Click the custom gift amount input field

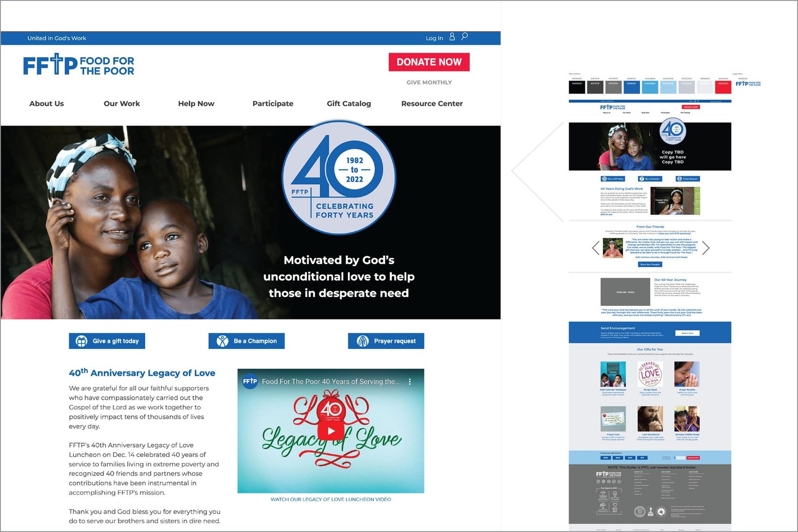pos(680,458)
